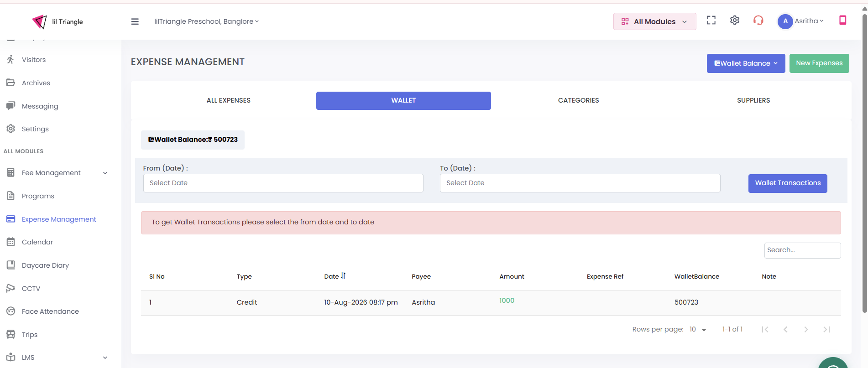Click the Trips bus icon
Viewport: 868px width, 368px height.
10,334
